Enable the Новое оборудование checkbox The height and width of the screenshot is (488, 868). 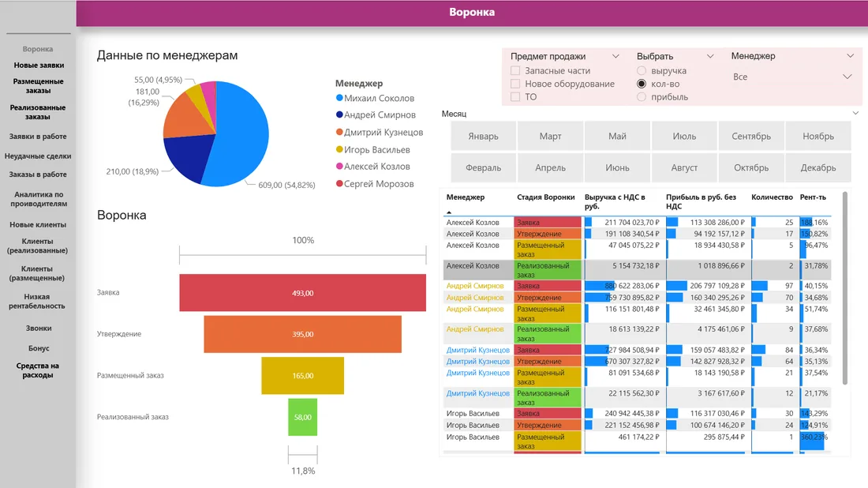point(515,84)
